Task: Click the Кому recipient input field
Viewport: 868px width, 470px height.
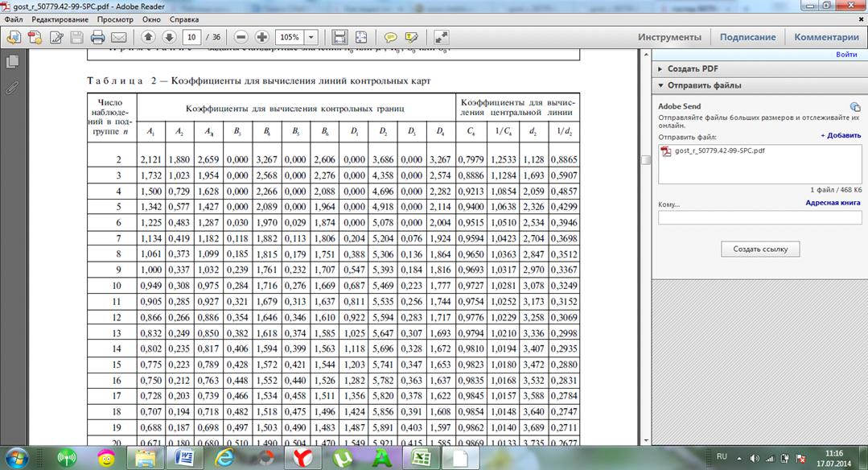Action: pyautogui.click(x=759, y=217)
